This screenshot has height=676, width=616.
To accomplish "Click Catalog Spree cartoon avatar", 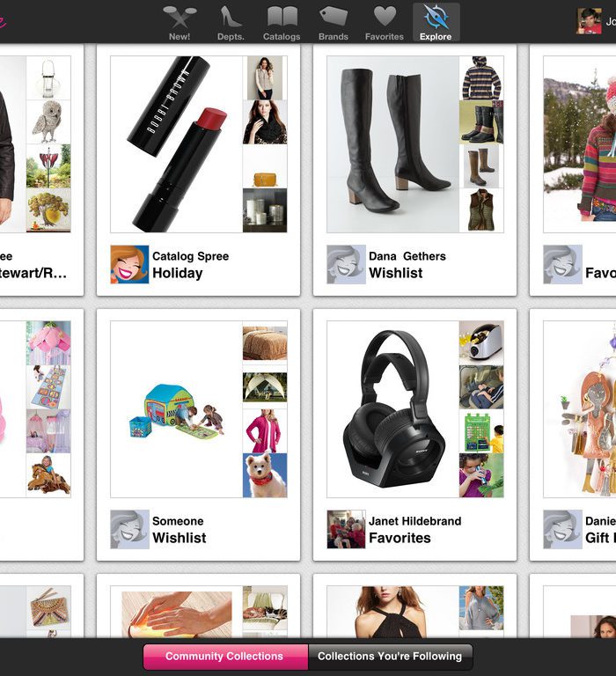I will click(x=129, y=265).
